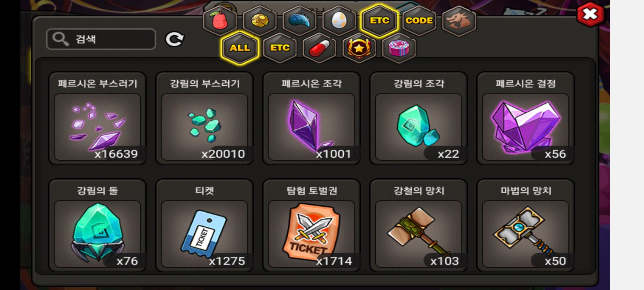
Task: Select the 페르시온 부스러기 item x16639
Action: 97,118
